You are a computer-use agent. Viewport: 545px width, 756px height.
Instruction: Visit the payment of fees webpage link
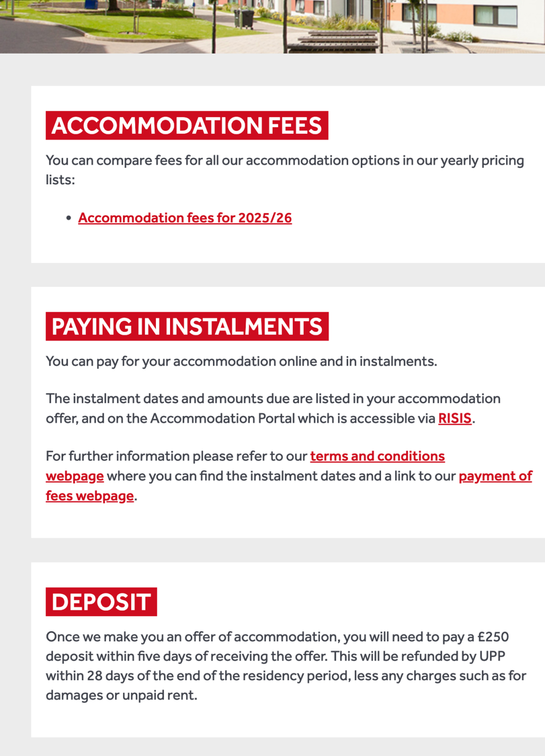[x=495, y=476]
